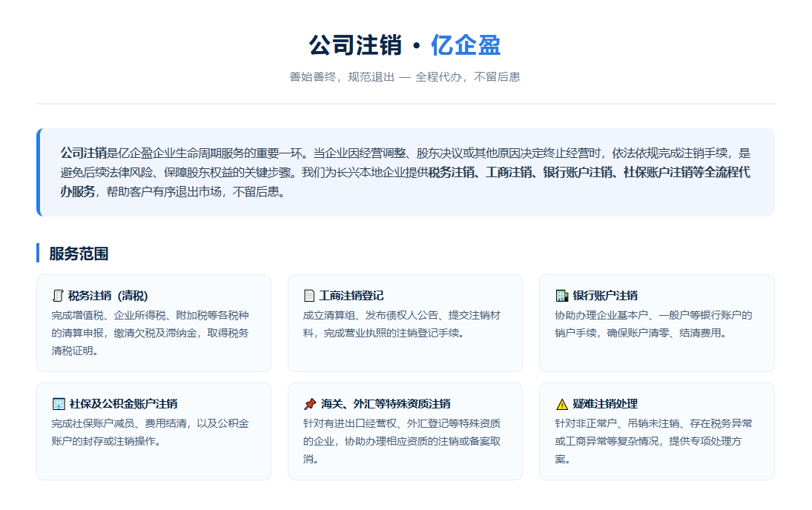Click the description starting 成立清算组、发布债权人公告

tap(402, 324)
